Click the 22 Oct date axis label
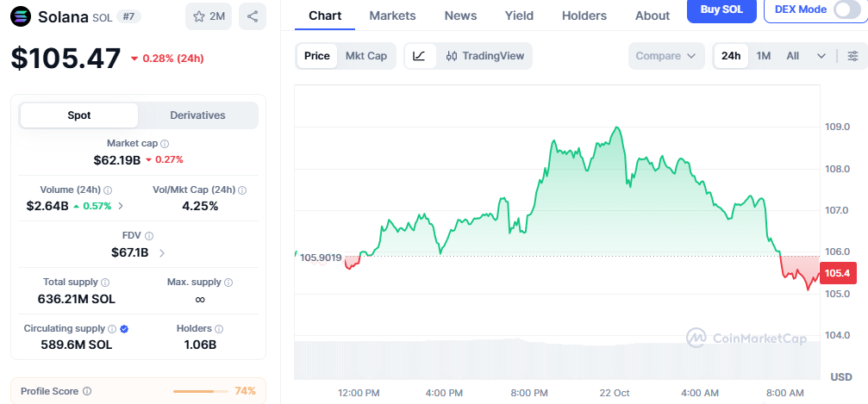The width and height of the screenshot is (868, 404). [x=615, y=393]
